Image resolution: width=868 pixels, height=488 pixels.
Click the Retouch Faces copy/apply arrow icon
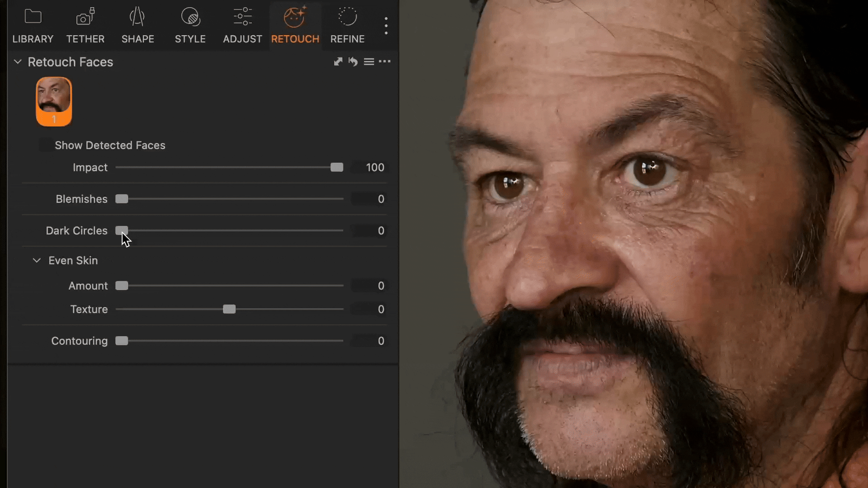(x=338, y=61)
